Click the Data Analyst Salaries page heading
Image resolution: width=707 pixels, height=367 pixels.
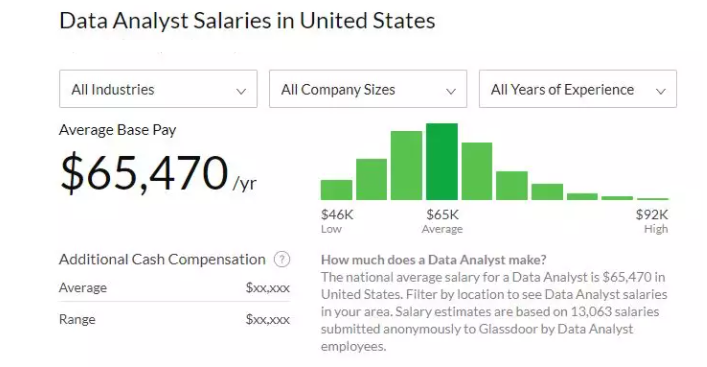click(x=247, y=21)
